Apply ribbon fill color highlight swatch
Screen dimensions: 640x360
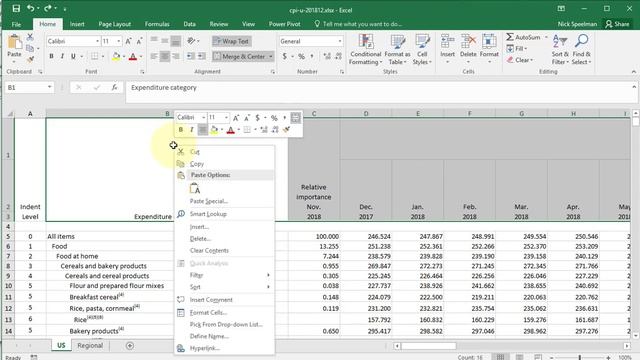pos(116,56)
